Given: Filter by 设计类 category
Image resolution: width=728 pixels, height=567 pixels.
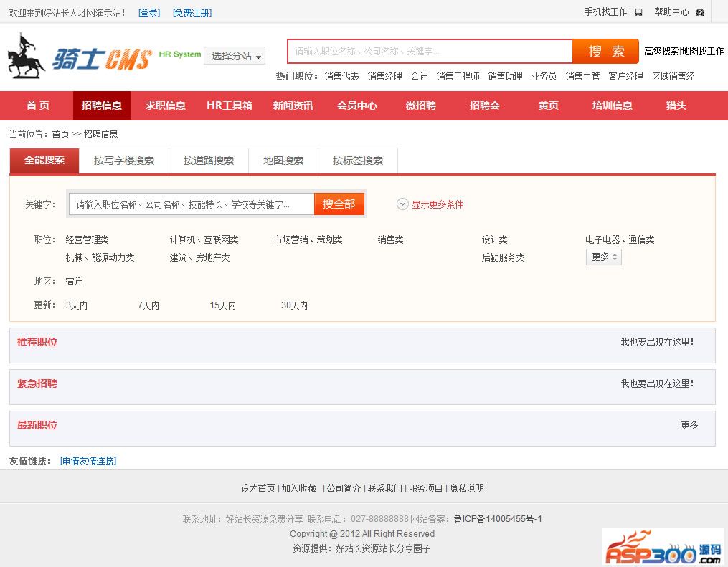Looking at the screenshot, I should tap(494, 240).
